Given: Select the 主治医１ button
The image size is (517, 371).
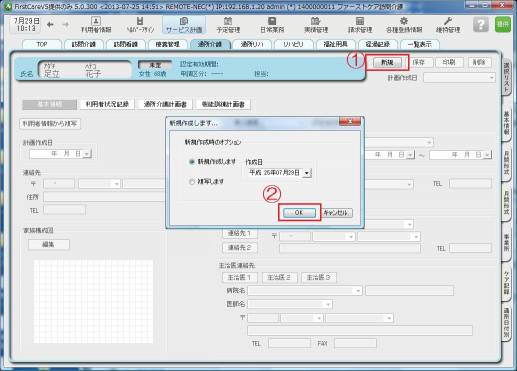Looking at the screenshot, I should click(x=239, y=277).
